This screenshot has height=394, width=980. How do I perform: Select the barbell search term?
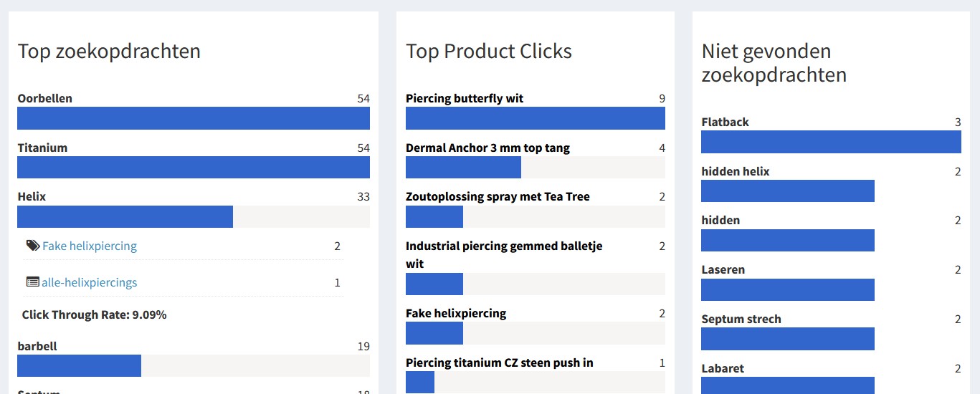(37, 347)
